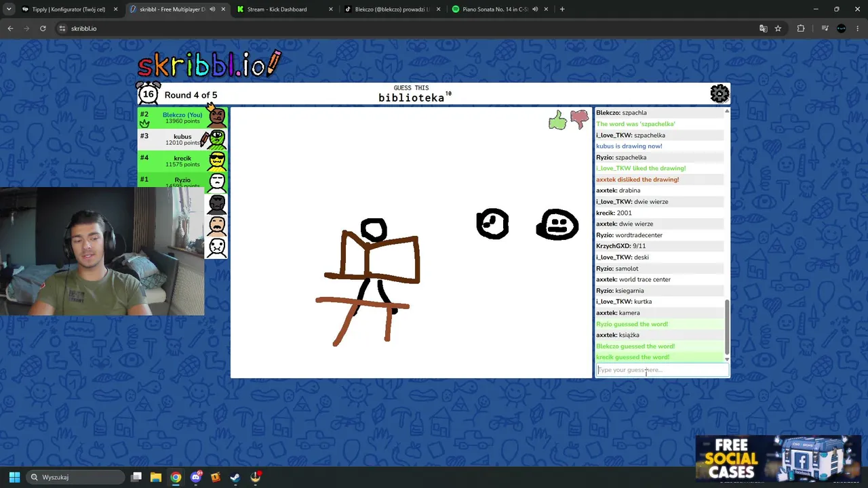
Task: Select the bottom white frowning avatar
Action: 217,247
